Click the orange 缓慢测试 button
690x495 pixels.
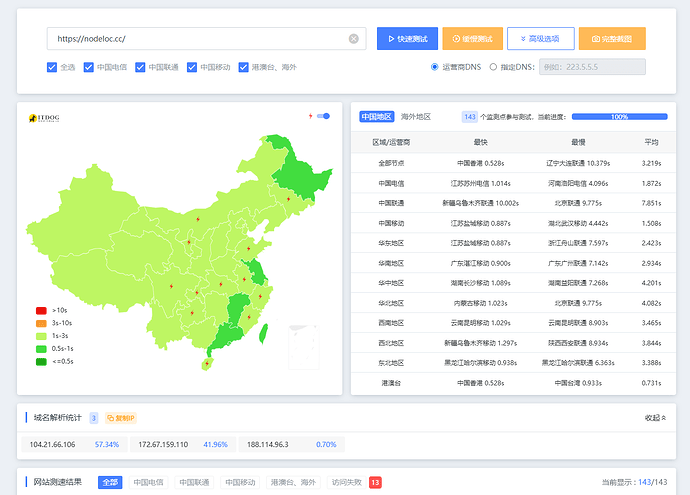(x=473, y=39)
